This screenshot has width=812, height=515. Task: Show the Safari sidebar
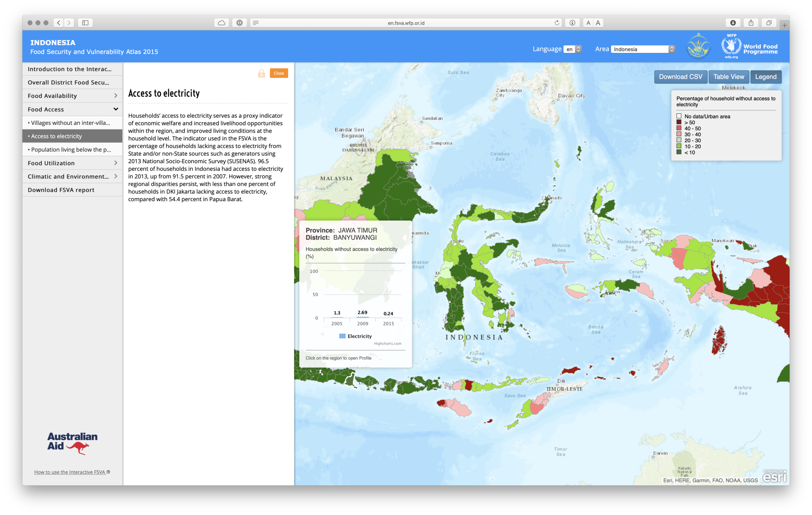tap(85, 23)
